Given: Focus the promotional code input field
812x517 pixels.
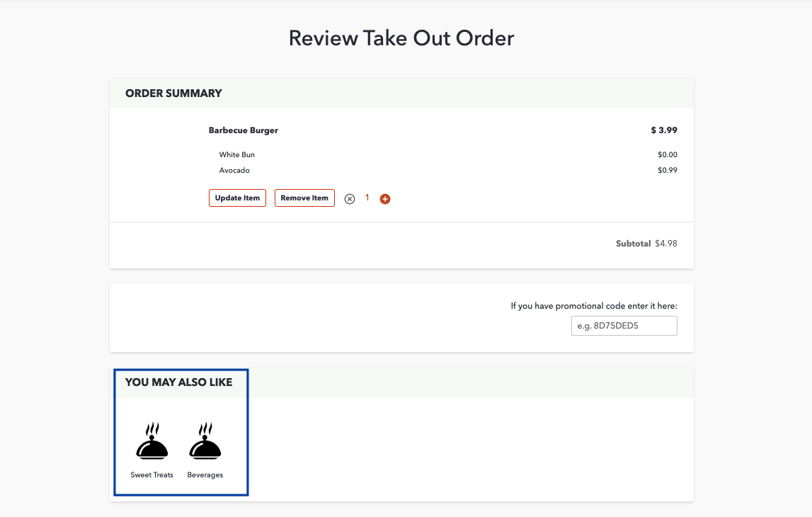Looking at the screenshot, I should (x=624, y=326).
